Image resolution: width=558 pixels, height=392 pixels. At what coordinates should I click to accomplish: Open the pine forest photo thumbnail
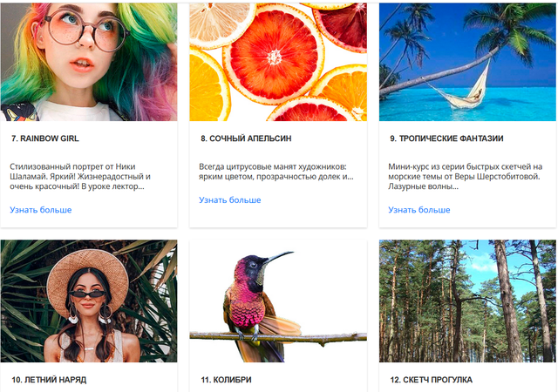[467, 301]
